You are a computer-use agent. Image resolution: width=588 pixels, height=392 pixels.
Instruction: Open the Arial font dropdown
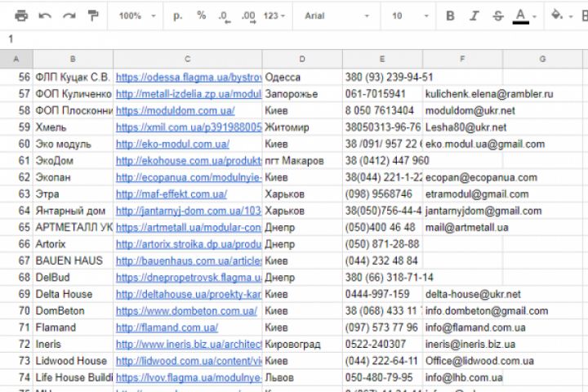point(336,16)
